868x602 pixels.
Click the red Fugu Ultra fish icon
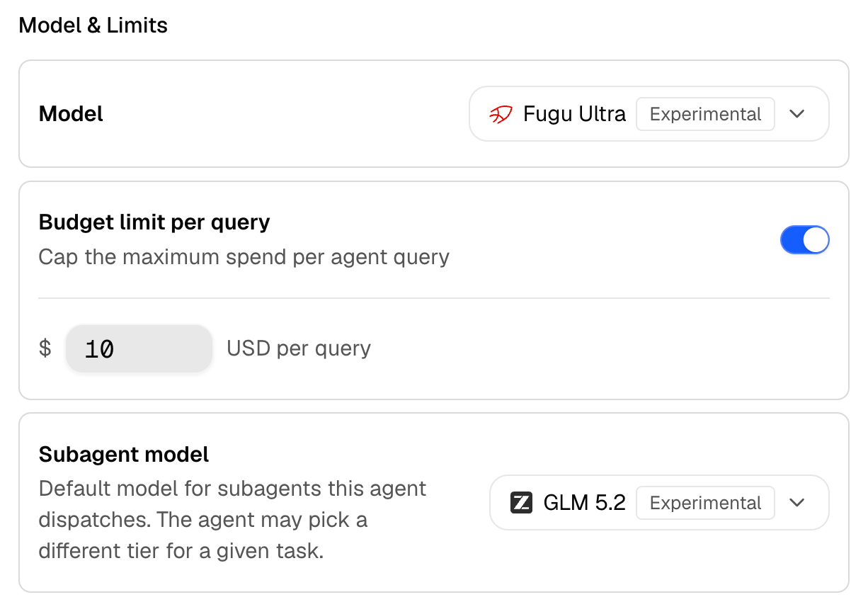coord(501,114)
